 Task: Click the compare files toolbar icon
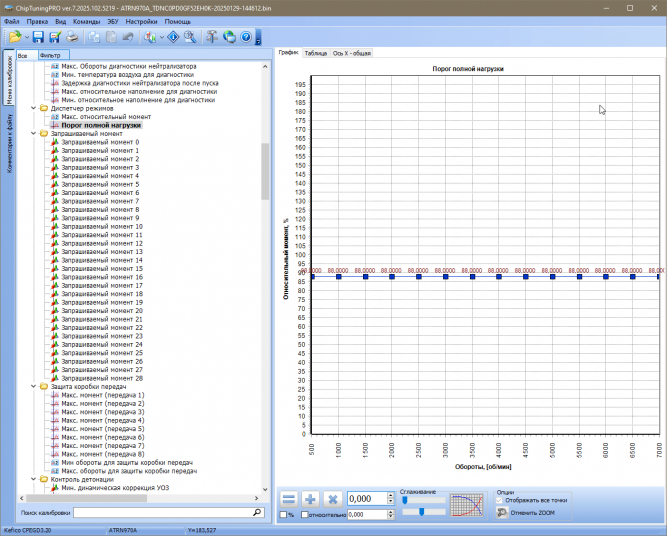click(x=150, y=37)
